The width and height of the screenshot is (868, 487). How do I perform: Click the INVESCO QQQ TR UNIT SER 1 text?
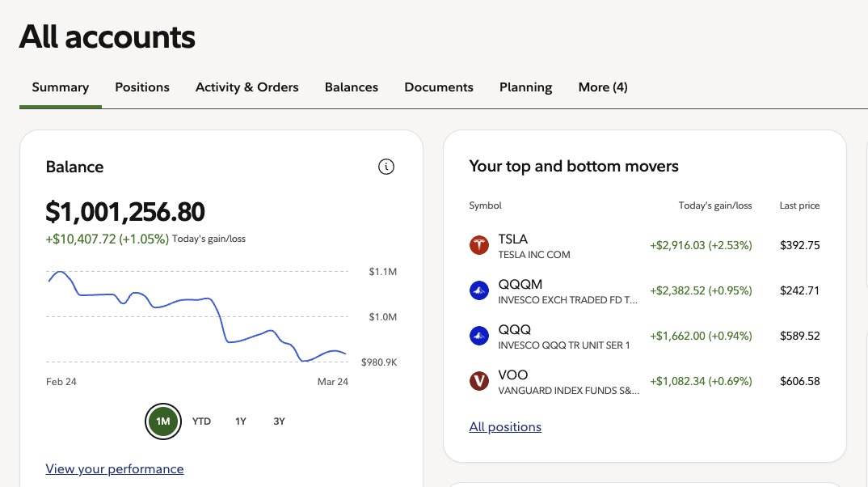point(564,345)
